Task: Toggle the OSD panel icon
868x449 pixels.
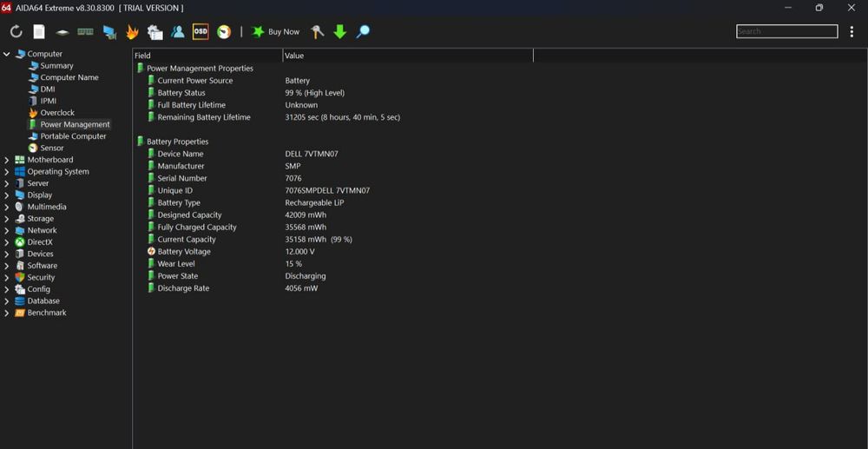Action: click(201, 31)
